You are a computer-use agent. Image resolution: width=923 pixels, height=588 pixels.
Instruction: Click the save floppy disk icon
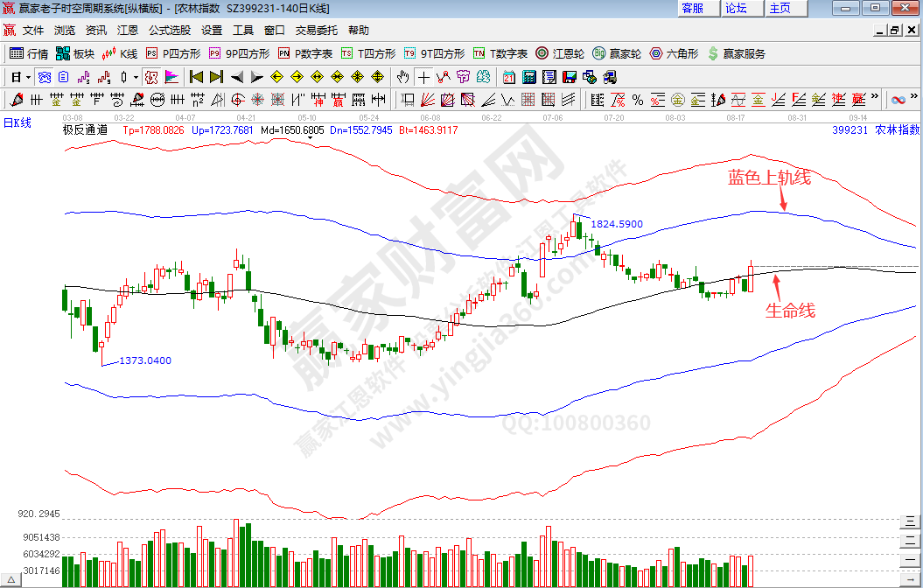(x=570, y=77)
